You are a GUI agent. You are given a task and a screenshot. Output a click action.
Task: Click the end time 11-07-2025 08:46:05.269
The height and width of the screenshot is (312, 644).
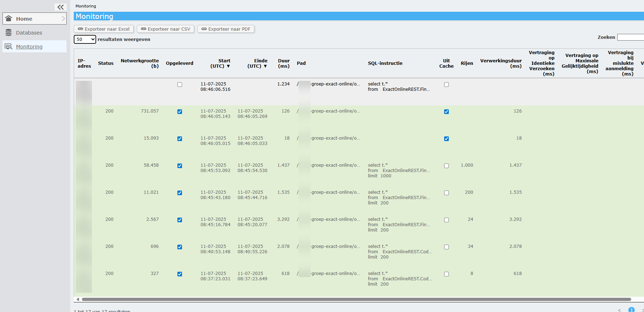(x=253, y=114)
